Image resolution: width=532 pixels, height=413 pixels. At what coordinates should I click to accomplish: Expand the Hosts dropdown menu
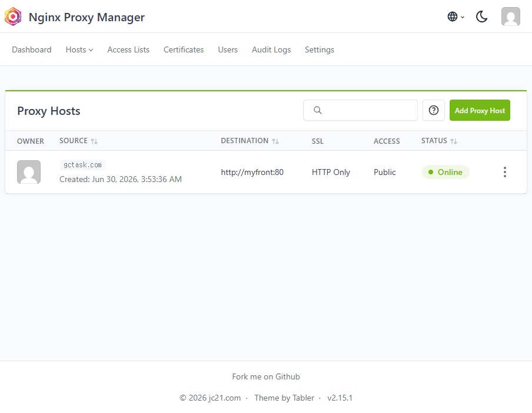coord(79,49)
